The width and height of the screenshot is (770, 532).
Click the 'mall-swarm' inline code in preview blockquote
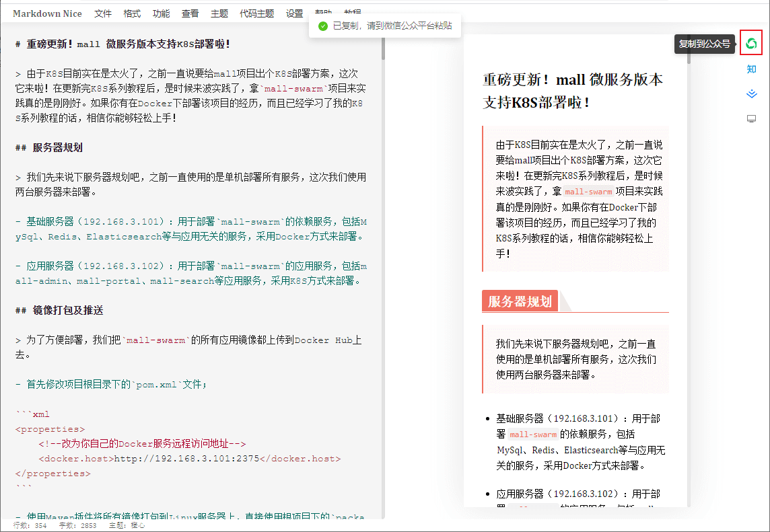pyautogui.click(x=588, y=192)
